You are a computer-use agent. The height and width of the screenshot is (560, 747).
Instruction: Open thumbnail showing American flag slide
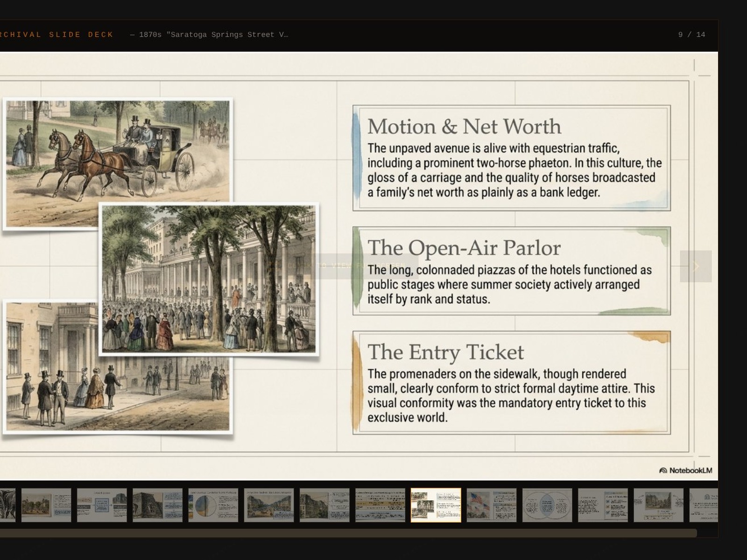(492, 505)
